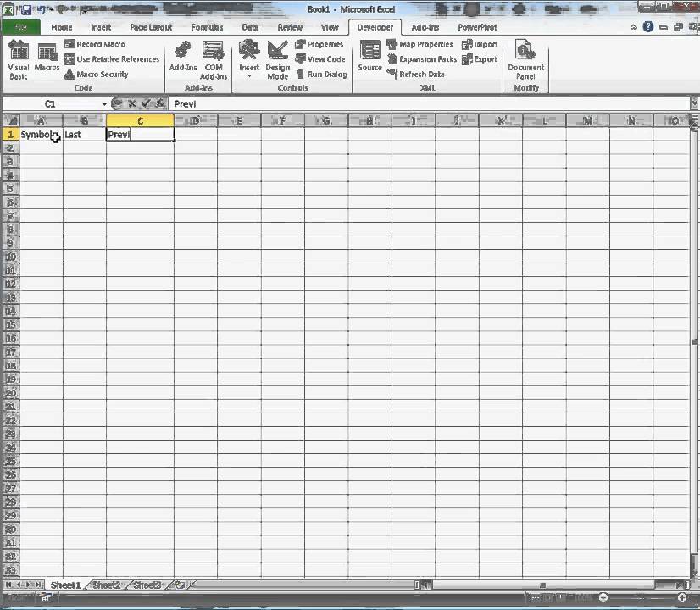Open the File tab
Viewport: 700px width, 610px height.
[x=21, y=27]
